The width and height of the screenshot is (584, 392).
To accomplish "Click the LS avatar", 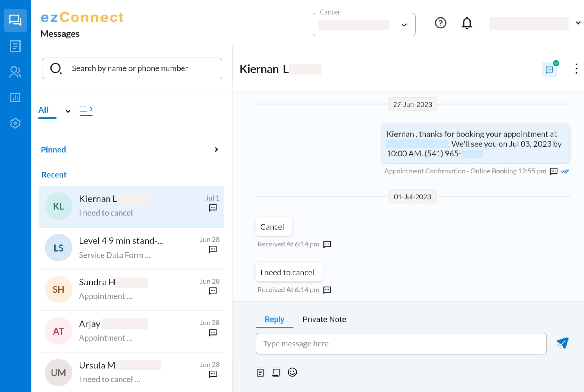I will tap(58, 248).
